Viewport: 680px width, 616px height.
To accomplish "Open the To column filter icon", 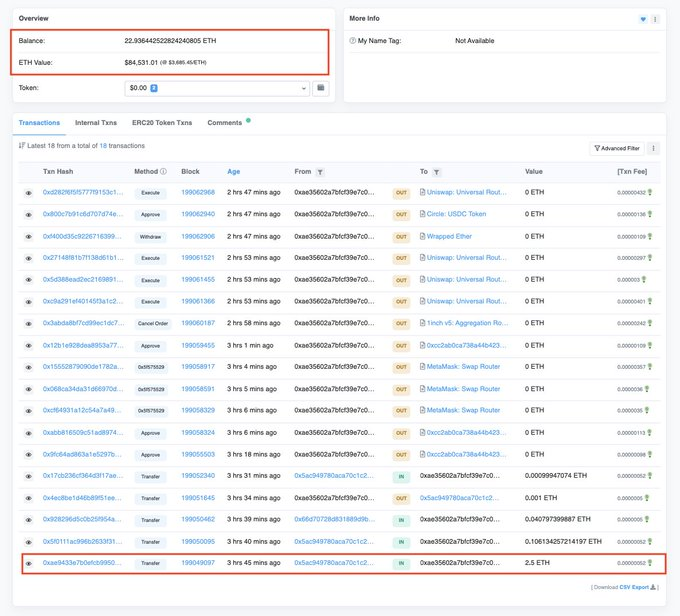I will (x=436, y=172).
